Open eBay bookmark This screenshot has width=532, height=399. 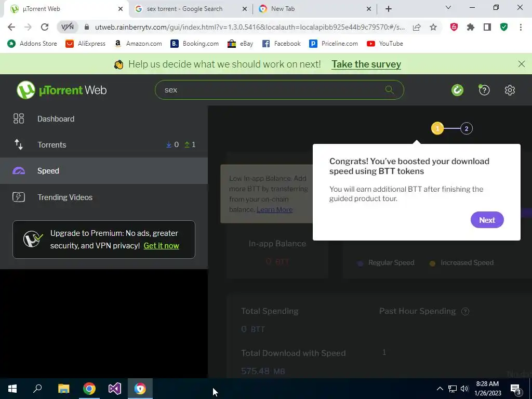(240, 44)
